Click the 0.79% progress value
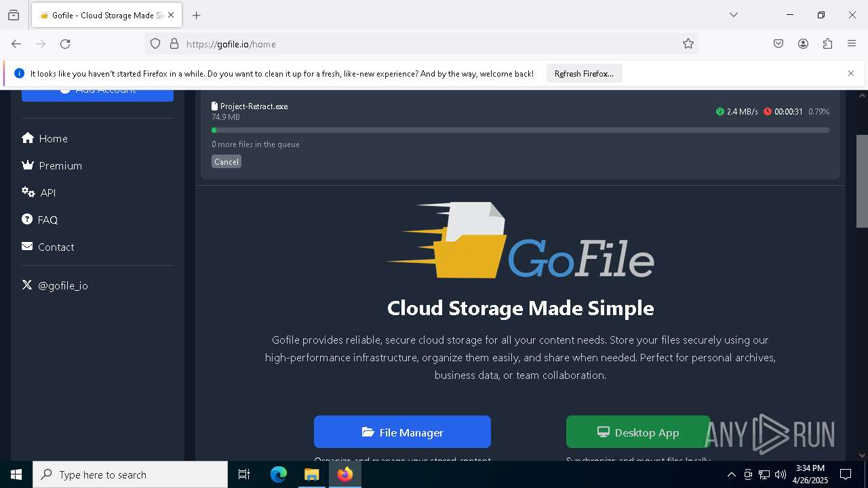868x488 pixels. coord(818,112)
